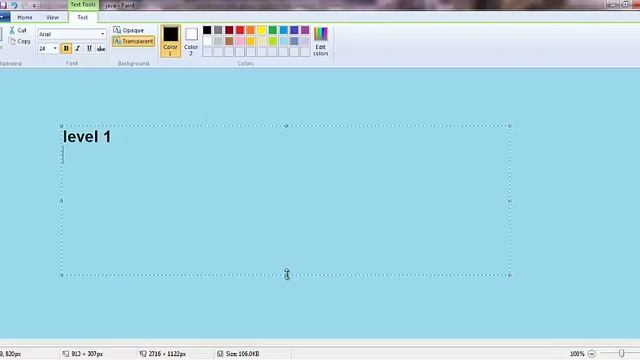Toggle Underline formatting in the Font group
The image size is (640, 360).
[x=89, y=49]
